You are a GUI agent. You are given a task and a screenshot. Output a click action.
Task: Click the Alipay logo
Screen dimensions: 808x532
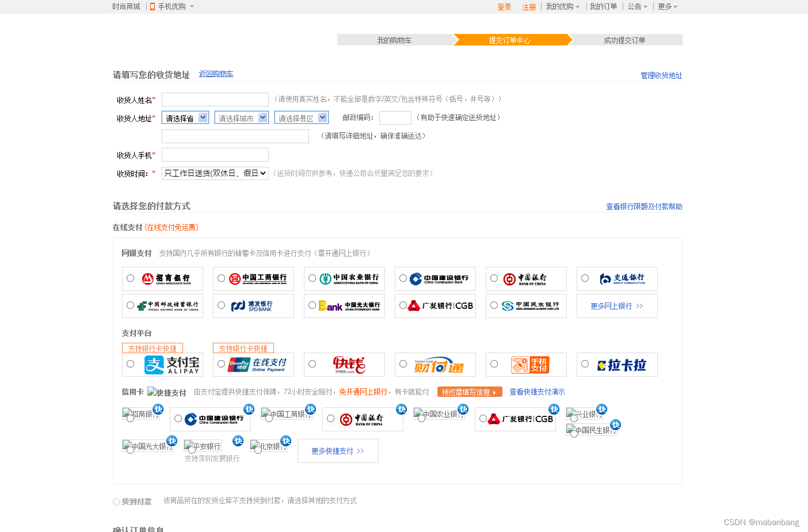point(171,365)
